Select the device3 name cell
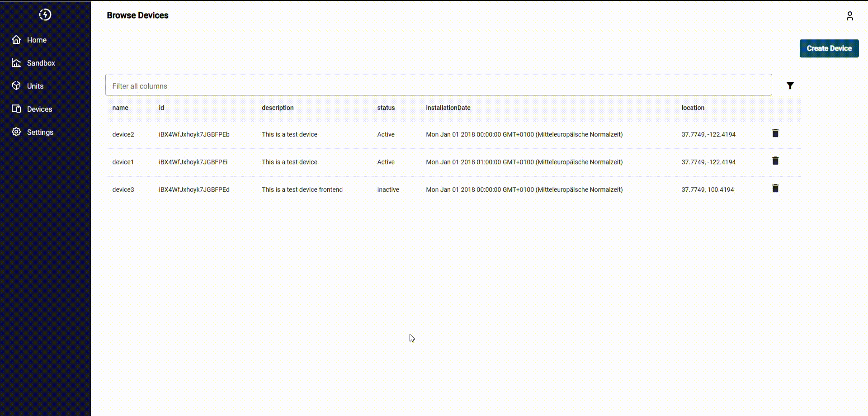The image size is (868, 416). coord(123,189)
